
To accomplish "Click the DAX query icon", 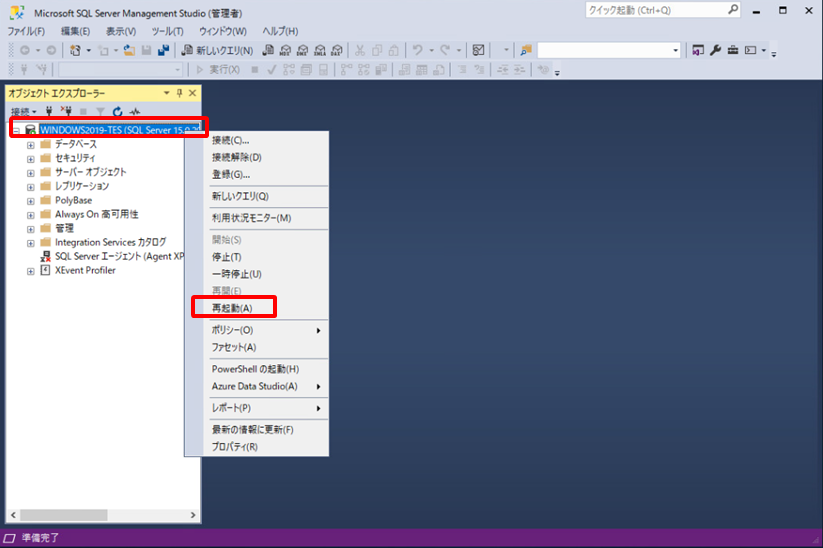I will click(x=337, y=50).
